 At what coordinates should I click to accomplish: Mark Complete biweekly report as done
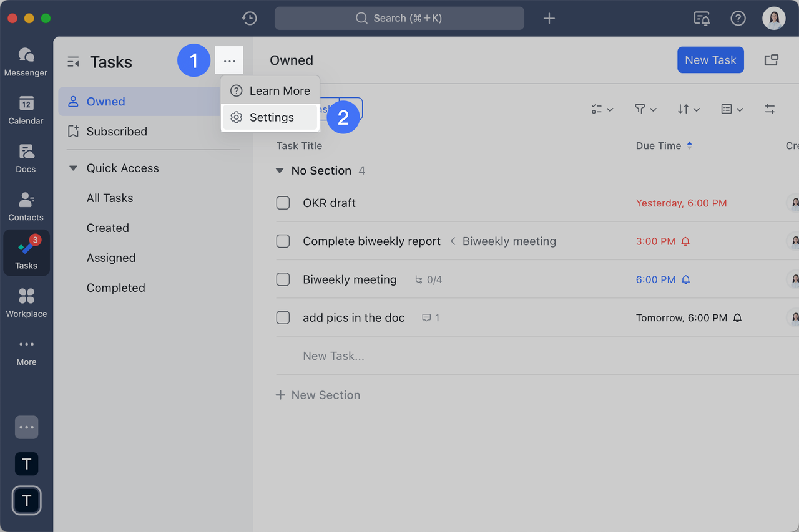[283, 241]
